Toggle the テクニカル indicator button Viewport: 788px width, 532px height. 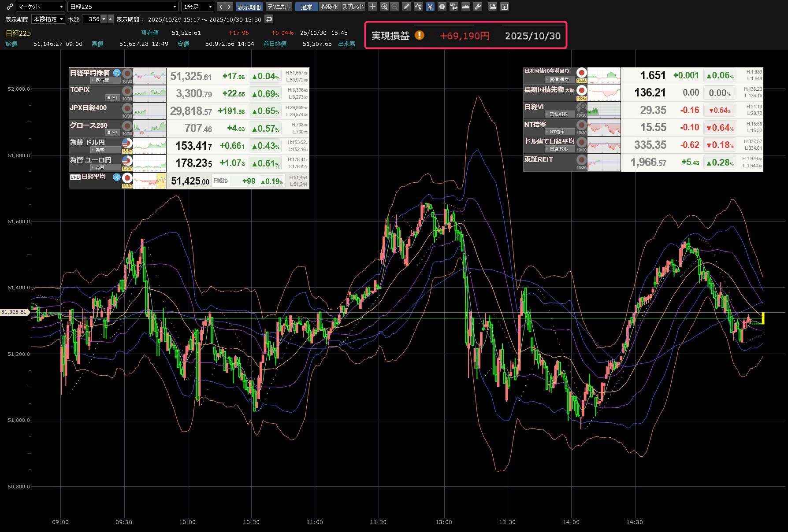279,7
